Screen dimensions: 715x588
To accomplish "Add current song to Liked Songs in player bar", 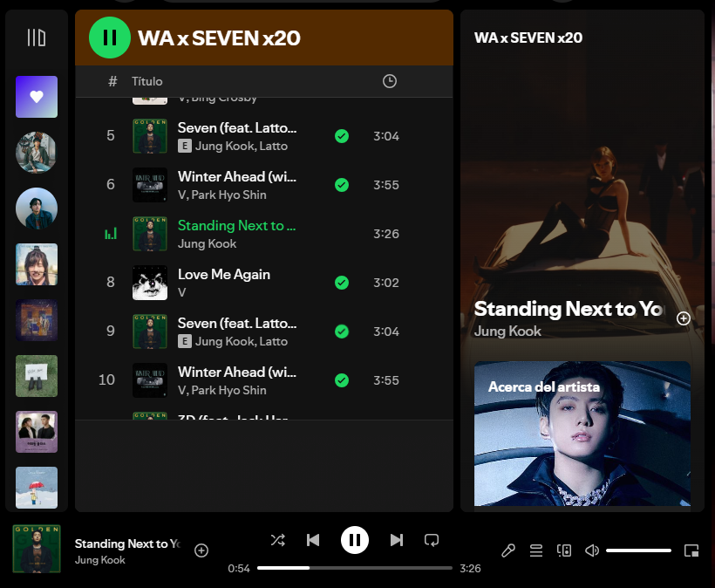I will [201, 550].
